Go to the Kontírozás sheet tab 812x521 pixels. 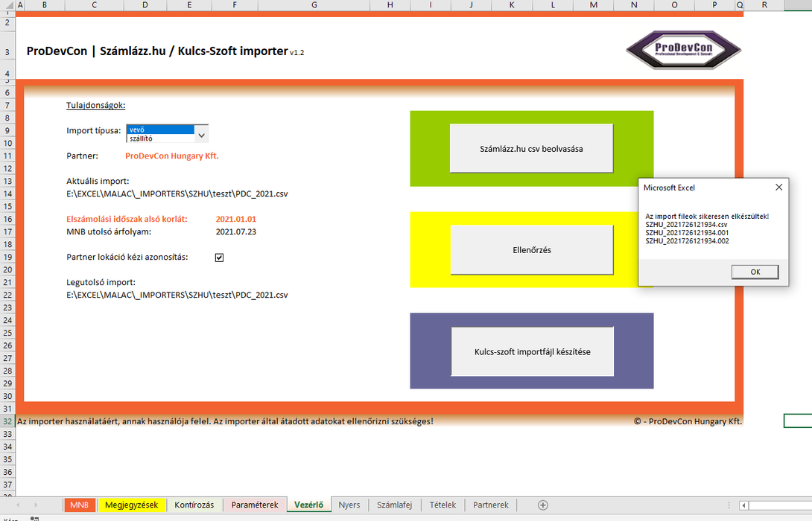[194, 505]
